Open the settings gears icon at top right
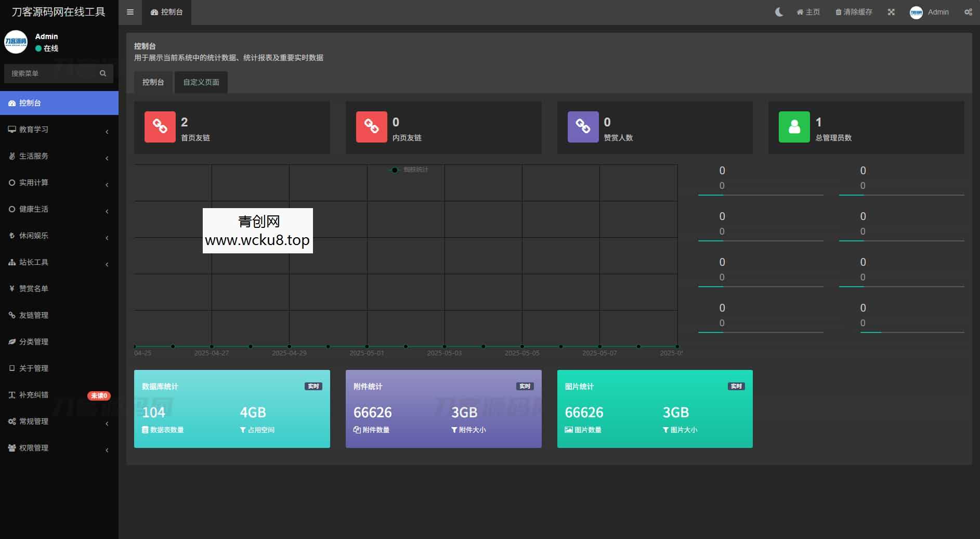Viewport: 980px width, 539px height. pyautogui.click(x=968, y=12)
